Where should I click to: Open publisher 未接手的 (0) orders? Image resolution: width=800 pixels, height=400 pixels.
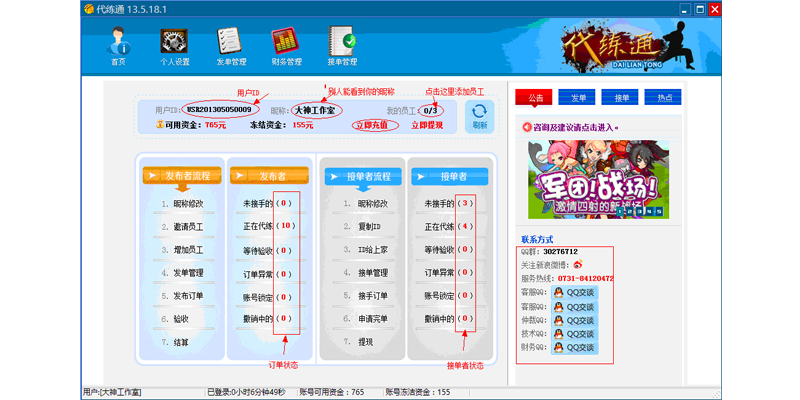pos(269,204)
